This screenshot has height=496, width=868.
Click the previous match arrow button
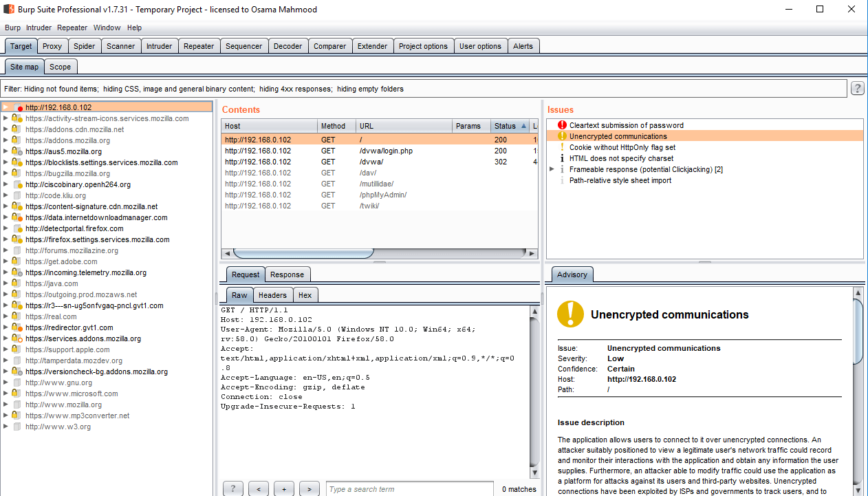click(x=258, y=488)
